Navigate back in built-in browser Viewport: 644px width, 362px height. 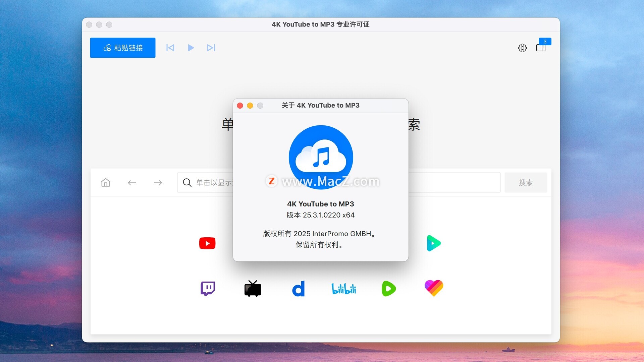point(132,182)
